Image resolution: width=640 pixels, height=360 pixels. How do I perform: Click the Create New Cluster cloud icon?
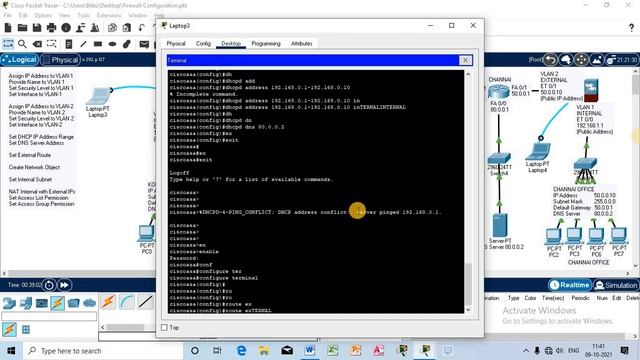566,60
